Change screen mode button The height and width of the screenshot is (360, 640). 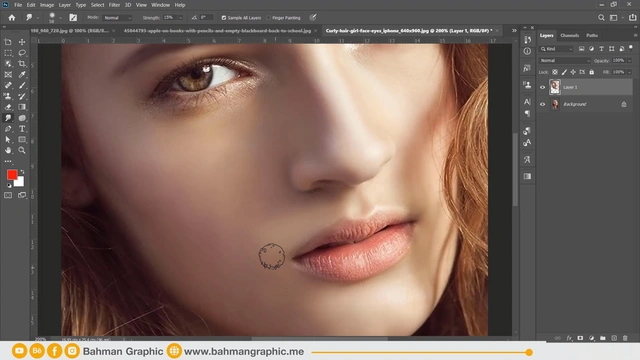point(22,196)
